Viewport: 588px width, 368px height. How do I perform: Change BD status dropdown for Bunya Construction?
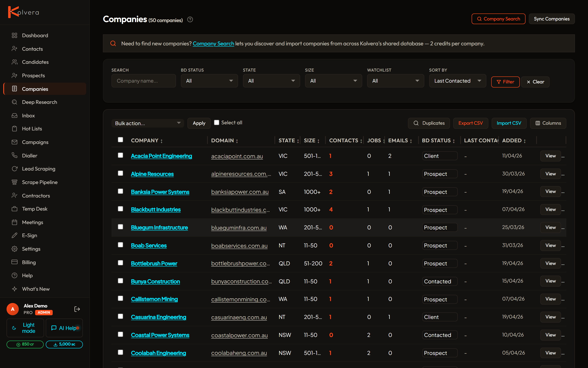[440, 281]
